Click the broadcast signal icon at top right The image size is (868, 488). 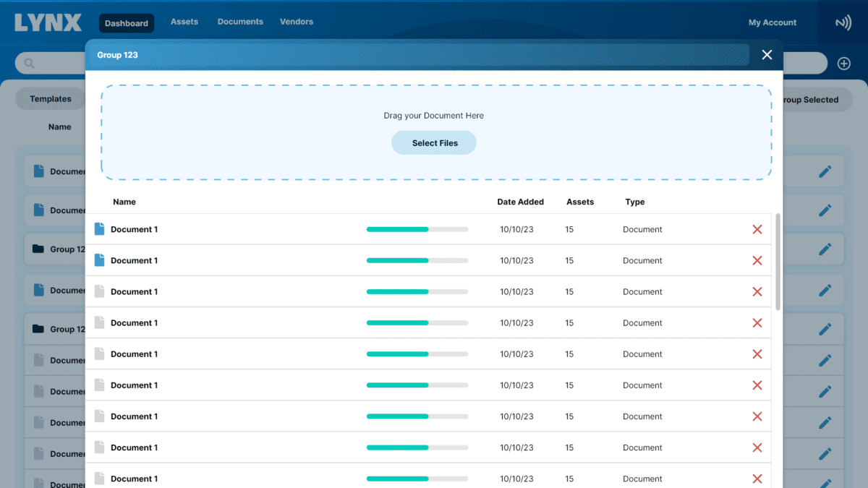pyautogui.click(x=843, y=23)
